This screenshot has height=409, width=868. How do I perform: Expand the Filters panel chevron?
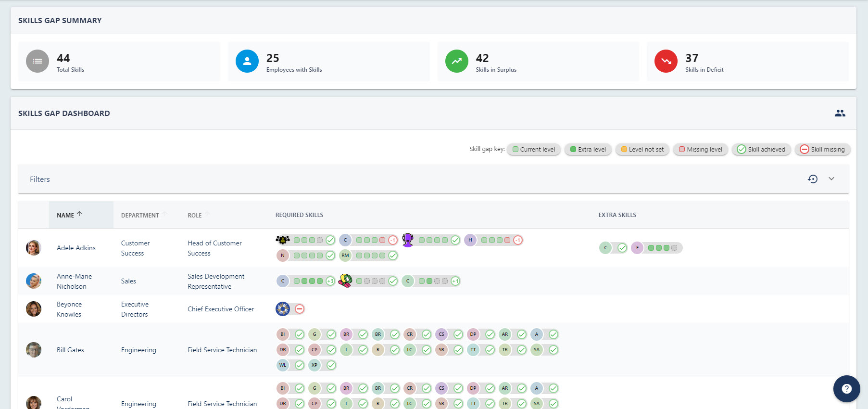[x=831, y=179]
